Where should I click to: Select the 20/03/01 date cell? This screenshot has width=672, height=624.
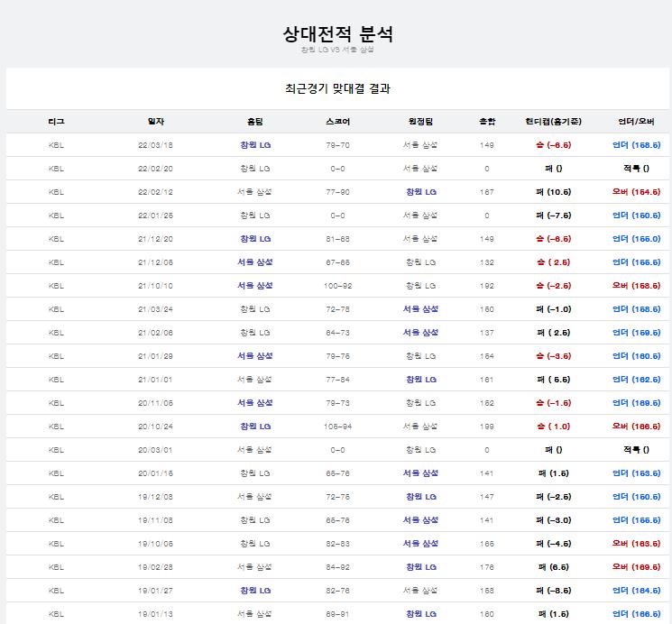click(x=155, y=450)
